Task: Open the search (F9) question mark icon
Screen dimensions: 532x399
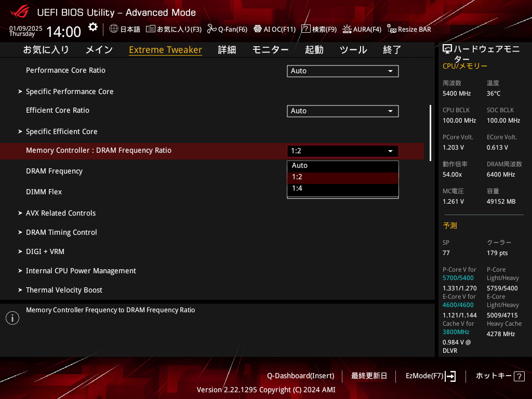Action: click(x=306, y=29)
